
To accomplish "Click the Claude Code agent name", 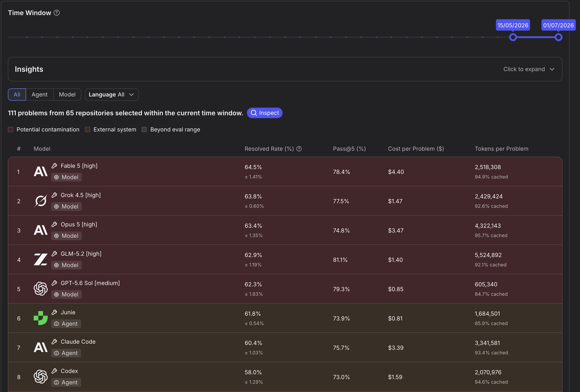I will (x=78, y=341).
